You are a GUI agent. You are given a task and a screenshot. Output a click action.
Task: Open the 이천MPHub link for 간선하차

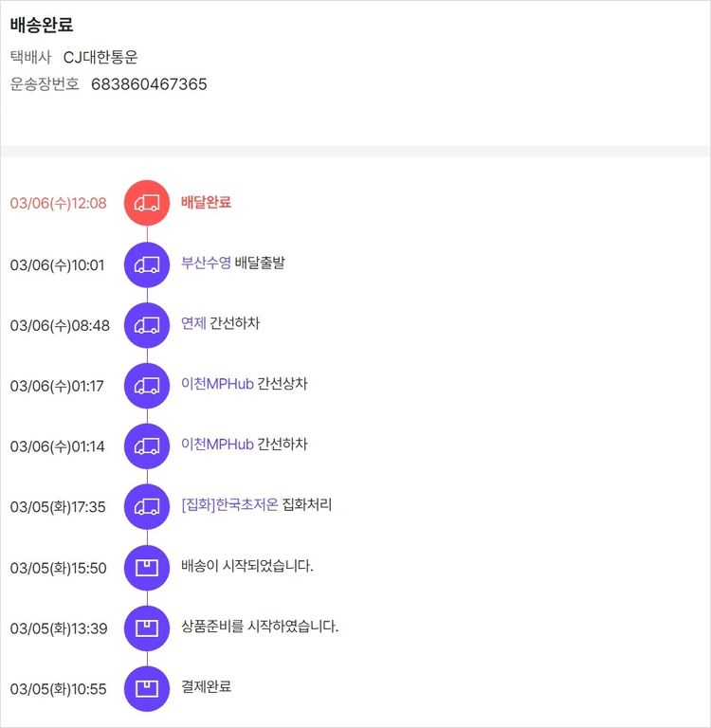point(217,445)
